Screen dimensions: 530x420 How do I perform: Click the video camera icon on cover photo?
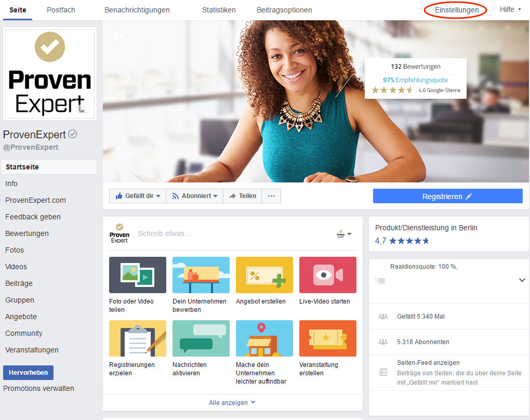pyautogui.click(x=117, y=36)
